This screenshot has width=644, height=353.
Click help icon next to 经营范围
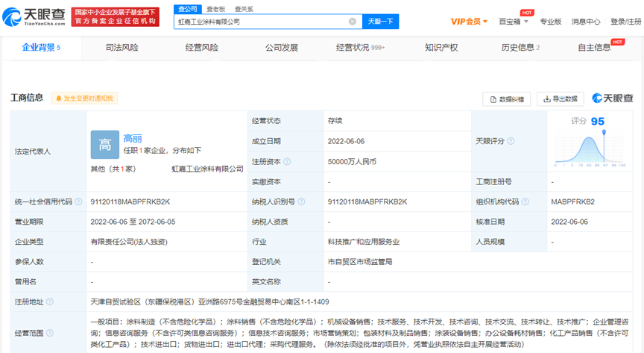coord(50,333)
